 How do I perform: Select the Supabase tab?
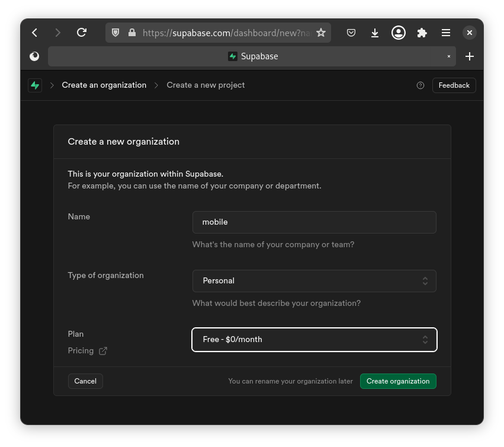click(x=252, y=56)
